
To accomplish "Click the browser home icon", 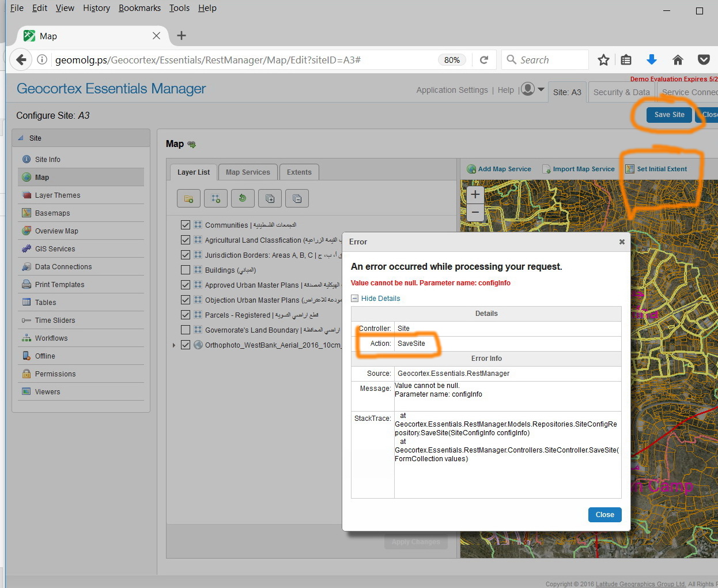I will pyautogui.click(x=678, y=60).
